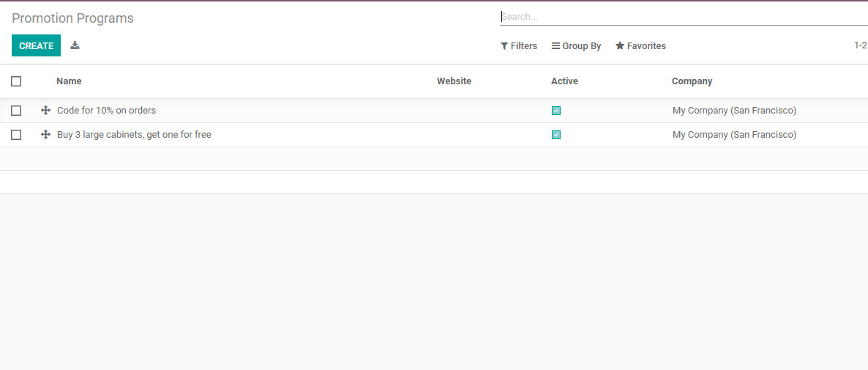Select all rows with header checkbox
Viewport: 868px width, 370px height.
point(16,81)
